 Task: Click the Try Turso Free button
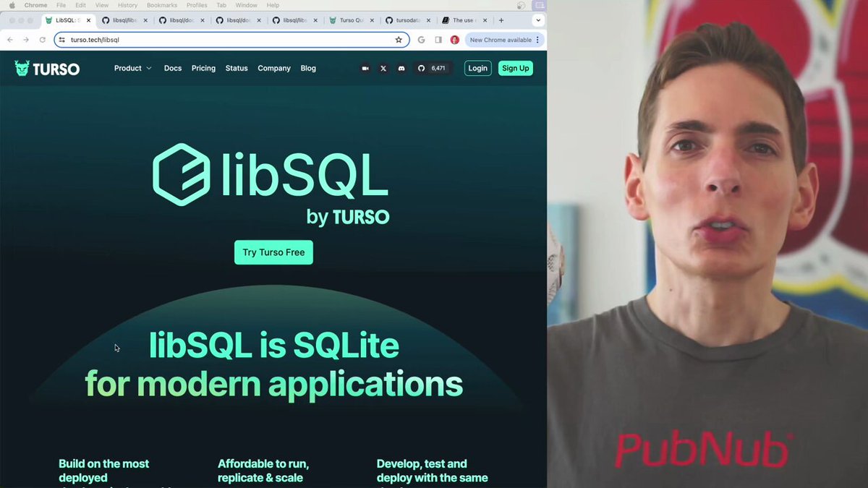tap(273, 252)
